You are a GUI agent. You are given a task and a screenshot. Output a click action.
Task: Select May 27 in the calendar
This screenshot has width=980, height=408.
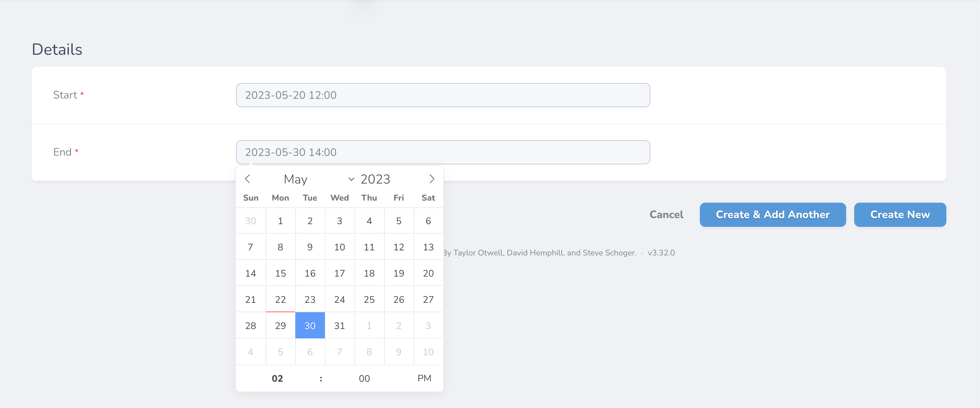pos(428,300)
